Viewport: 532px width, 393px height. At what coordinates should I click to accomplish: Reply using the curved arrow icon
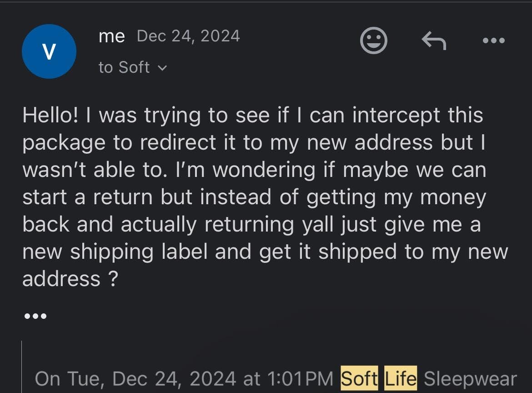point(434,40)
